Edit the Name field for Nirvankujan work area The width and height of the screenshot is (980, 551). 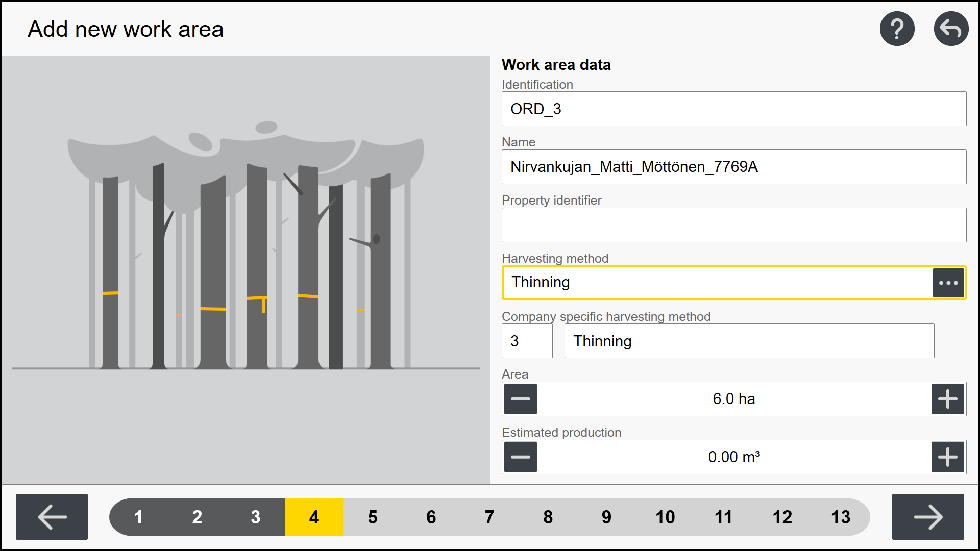pos(733,166)
